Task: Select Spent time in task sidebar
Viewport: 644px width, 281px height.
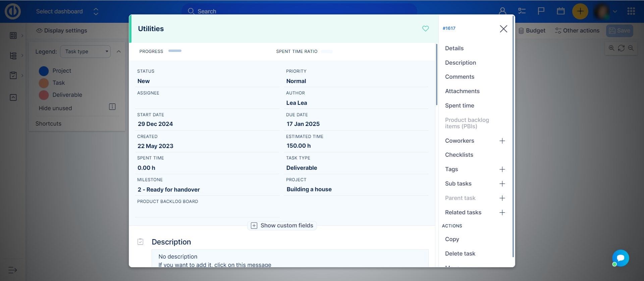Action: 460,106
